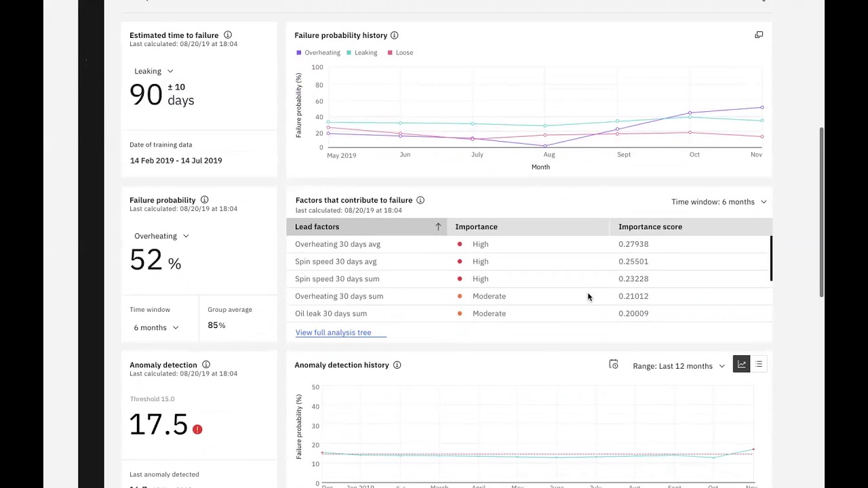
Task: Open the 6 months time window dropdown
Action: click(156, 327)
